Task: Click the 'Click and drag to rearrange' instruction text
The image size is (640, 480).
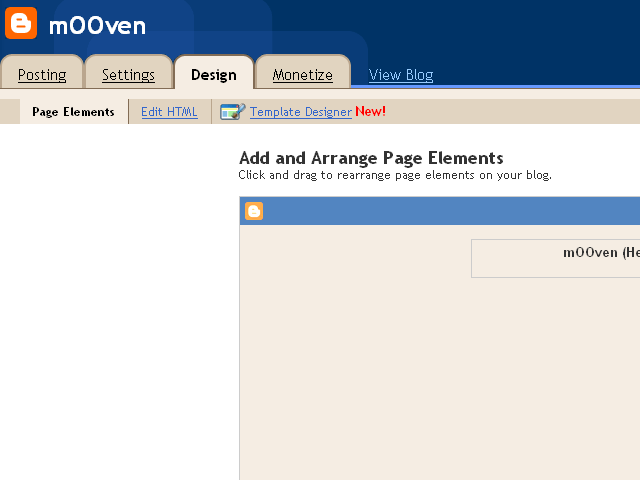Action: [395, 176]
